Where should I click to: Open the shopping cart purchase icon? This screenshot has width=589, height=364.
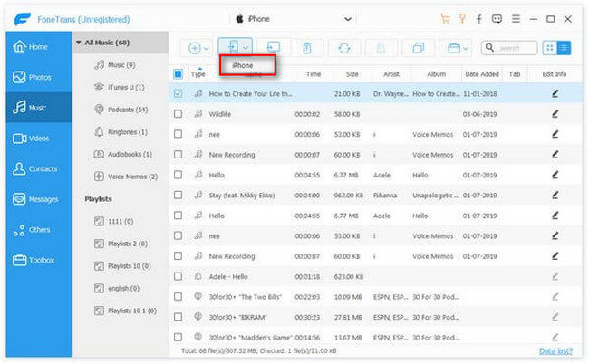[x=444, y=18]
